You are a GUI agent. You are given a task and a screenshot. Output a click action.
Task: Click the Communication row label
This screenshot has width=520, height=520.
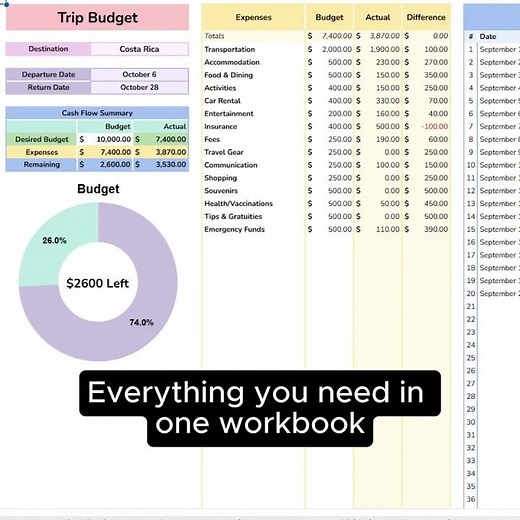coord(231,165)
